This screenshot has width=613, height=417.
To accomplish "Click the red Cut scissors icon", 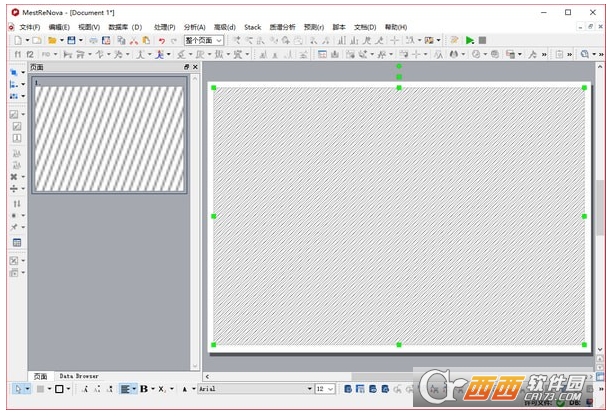I will [x=134, y=40].
